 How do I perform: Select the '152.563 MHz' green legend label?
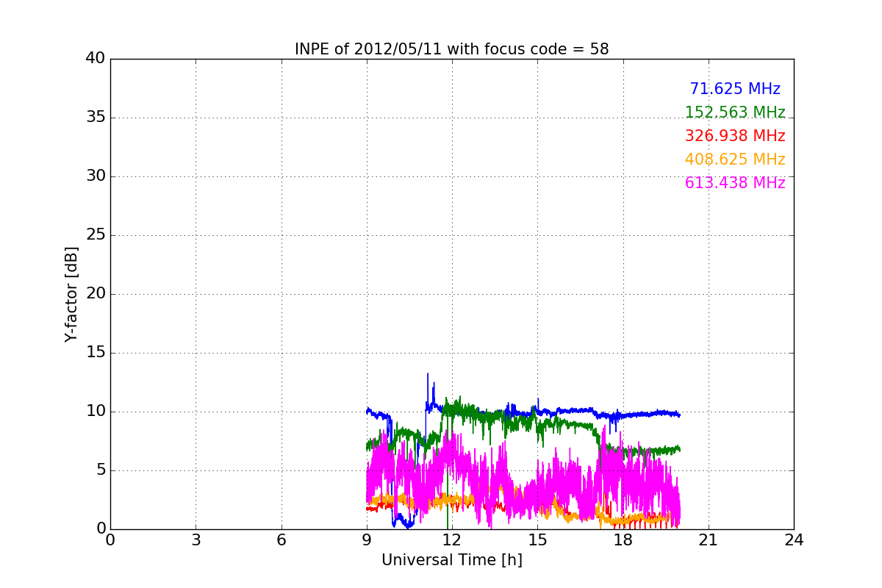coord(735,112)
